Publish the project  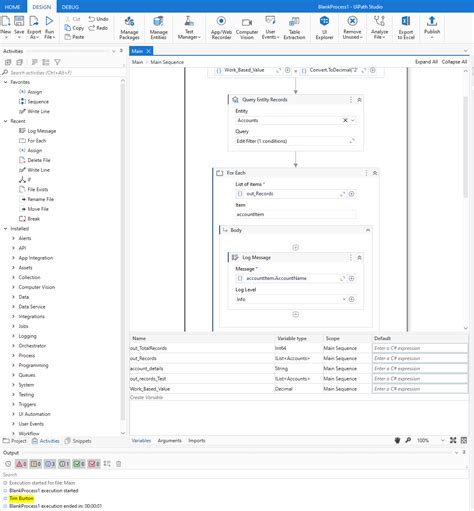[x=432, y=27]
